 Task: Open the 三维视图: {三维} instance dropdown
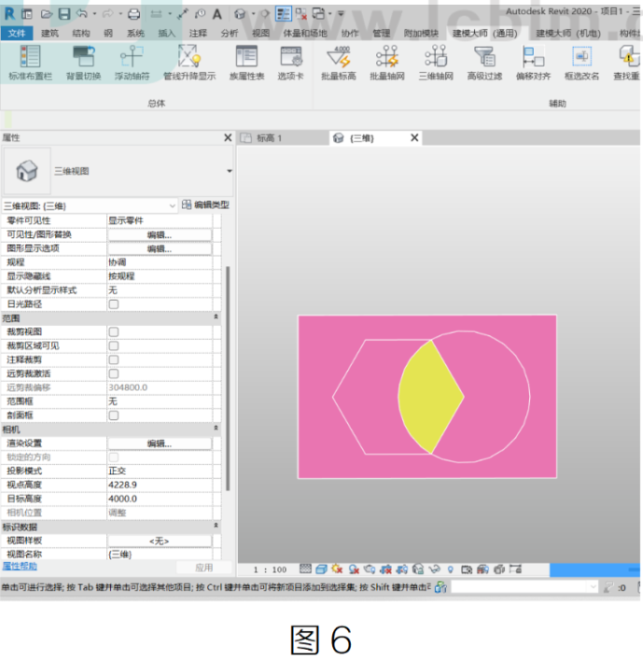(x=90, y=206)
